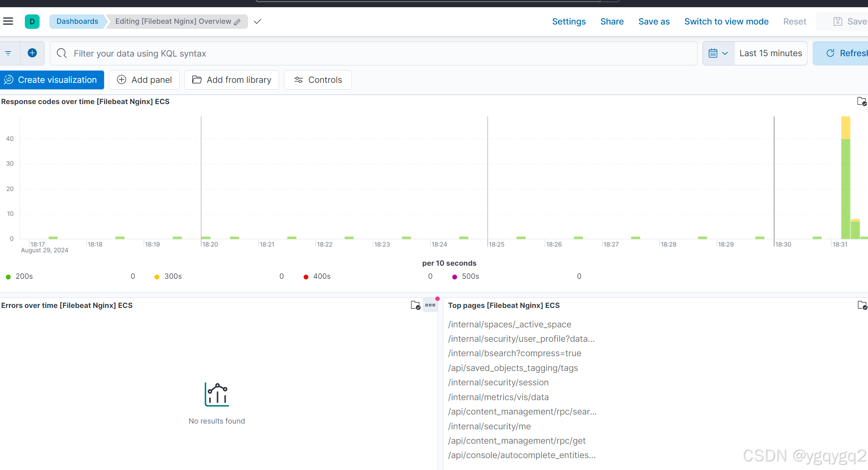Click the yellow 300s segment atop tallest bar

tap(846, 127)
